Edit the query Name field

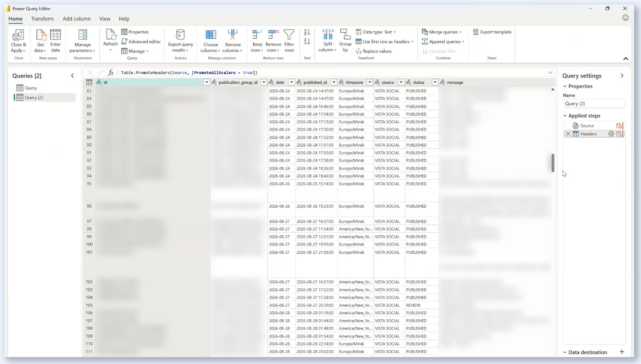pyautogui.click(x=594, y=104)
